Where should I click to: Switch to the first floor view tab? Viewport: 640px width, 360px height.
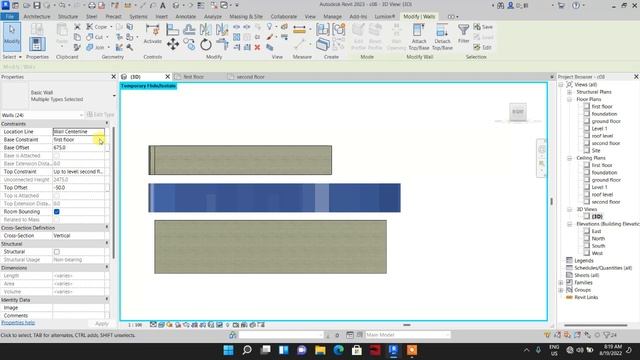point(193,77)
